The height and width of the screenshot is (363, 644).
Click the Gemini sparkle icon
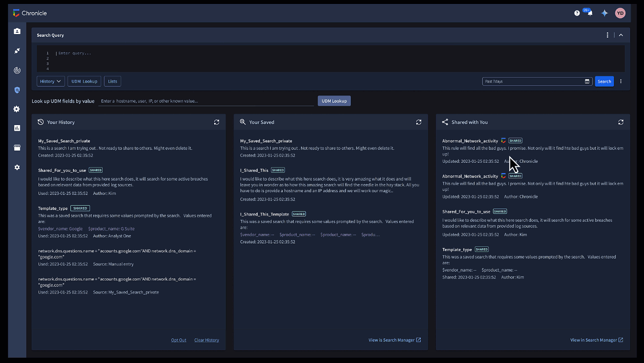pyautogui.click(x=605, y=13)
